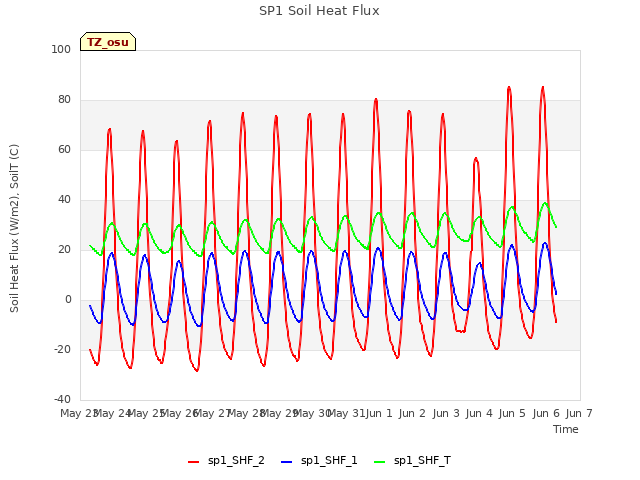Image resolution: width=640 pixels, height=480 pixels.
Task: Click the blue sp1_SHF_1 legend swatch
Action: point(287,462)
